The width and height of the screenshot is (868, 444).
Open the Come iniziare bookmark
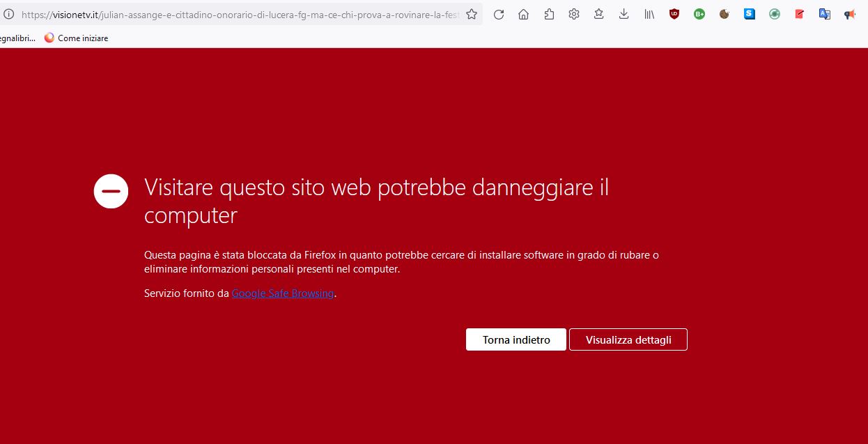[x=76, y=38]
